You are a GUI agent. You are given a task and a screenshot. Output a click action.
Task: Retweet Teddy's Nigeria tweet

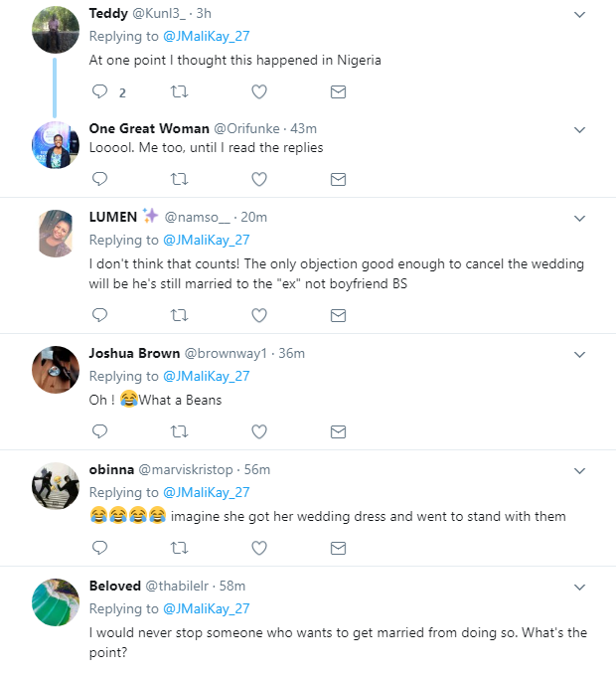tap(180, 92)
